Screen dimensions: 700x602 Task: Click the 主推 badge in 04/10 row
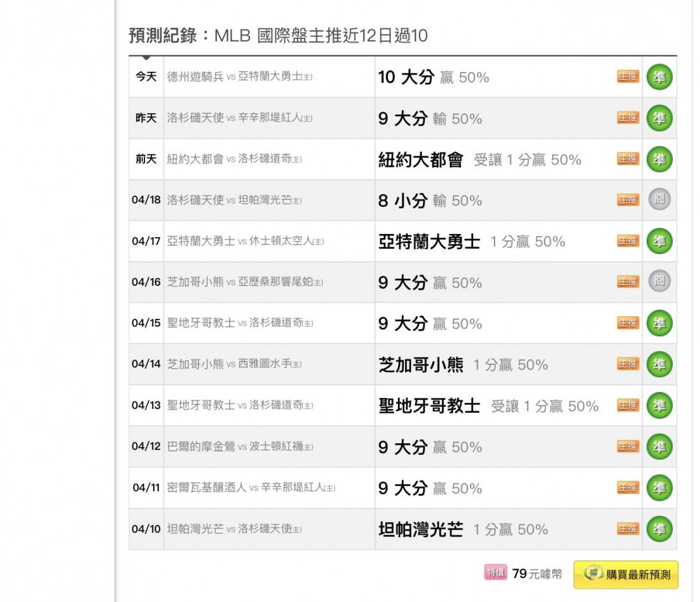coord(628,529)
